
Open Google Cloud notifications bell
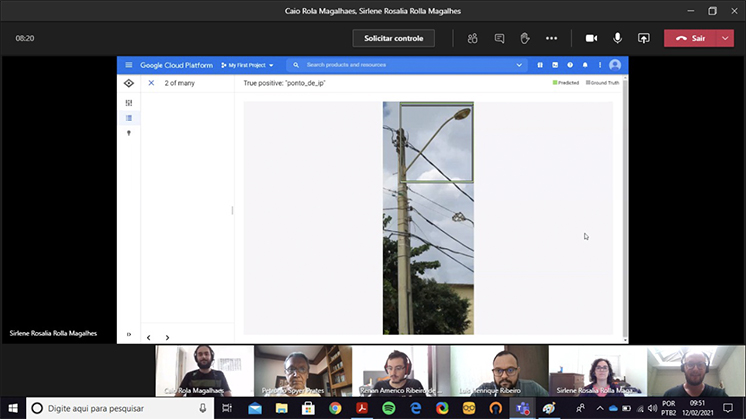584,65
